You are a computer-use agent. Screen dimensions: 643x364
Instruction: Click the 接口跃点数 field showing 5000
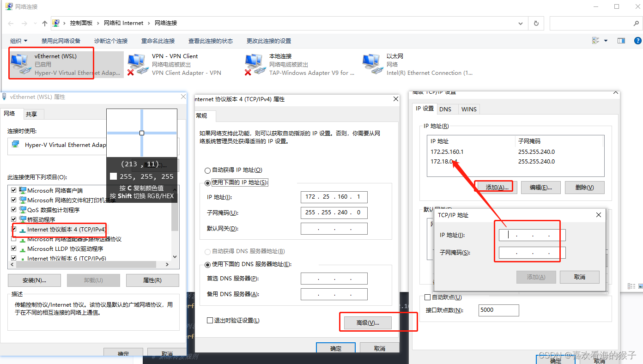499,310
